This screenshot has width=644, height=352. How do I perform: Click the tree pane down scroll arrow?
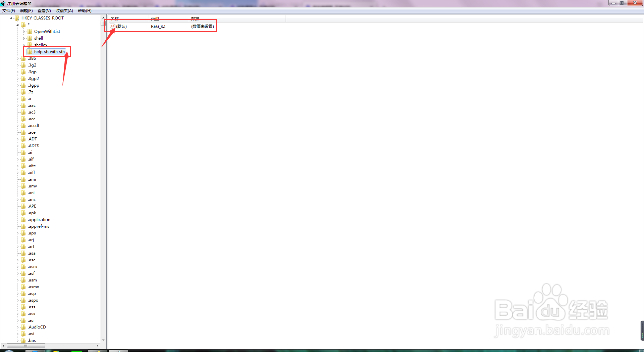103,340
